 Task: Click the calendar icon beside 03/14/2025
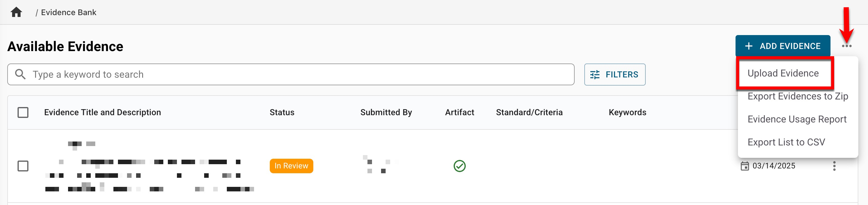point(744,166)
